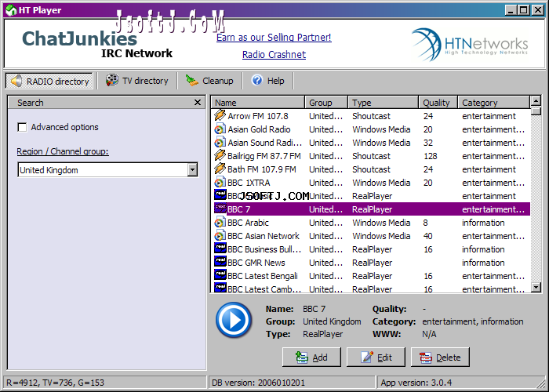
Task: Click the RealPlayer icon beside BBC GMR News
Action: click(220, 262)
